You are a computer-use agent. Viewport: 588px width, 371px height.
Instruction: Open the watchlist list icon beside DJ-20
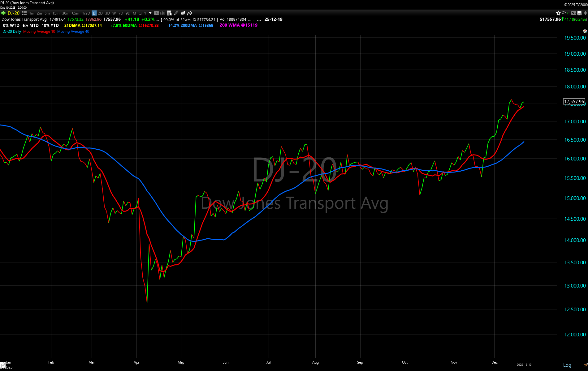(x=24, y=13)
